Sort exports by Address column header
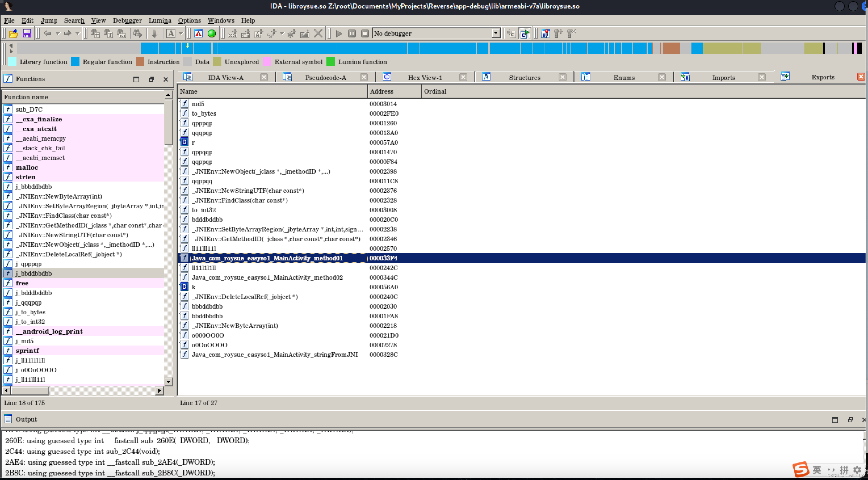The height and width of the screenshot is (480, 868). tap(394, 91)
